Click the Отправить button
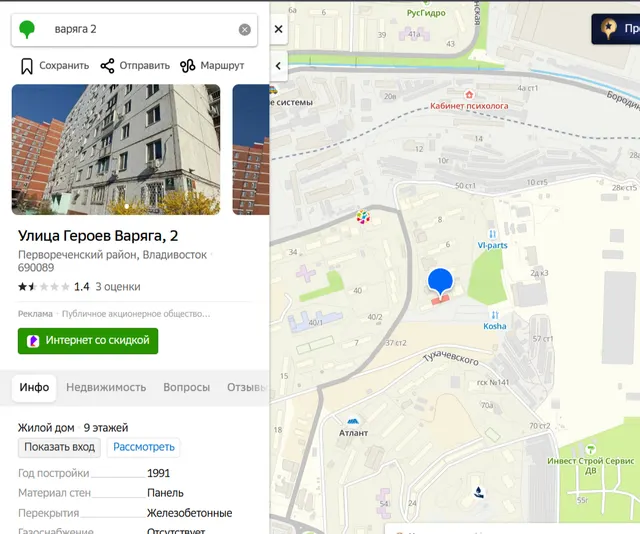640x534 pixels. [x=135, y=66]
